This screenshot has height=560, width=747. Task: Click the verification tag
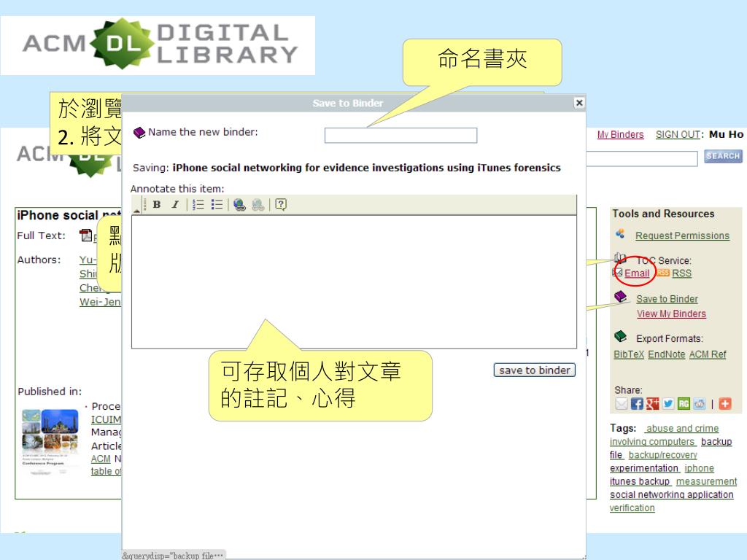point(632,508)
